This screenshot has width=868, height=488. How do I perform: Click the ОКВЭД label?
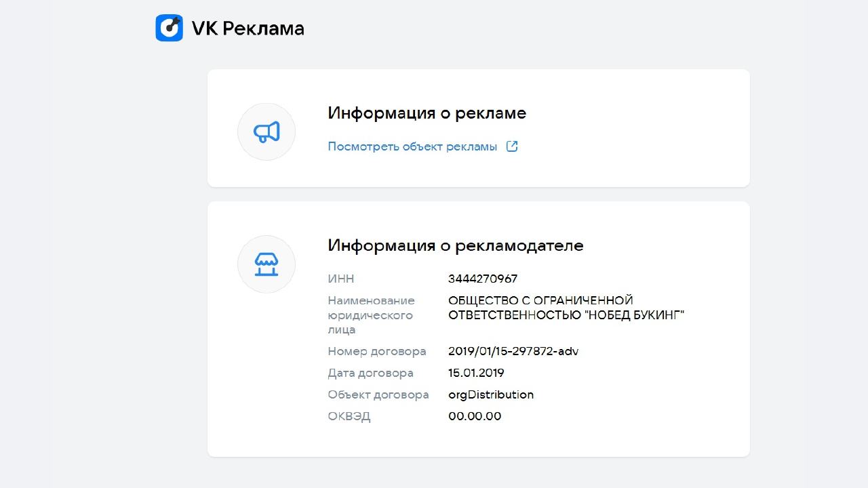(349, 416)
